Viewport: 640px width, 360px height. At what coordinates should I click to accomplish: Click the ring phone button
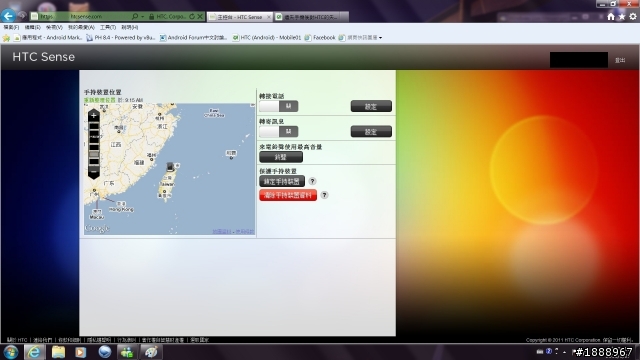click(281, 157)
